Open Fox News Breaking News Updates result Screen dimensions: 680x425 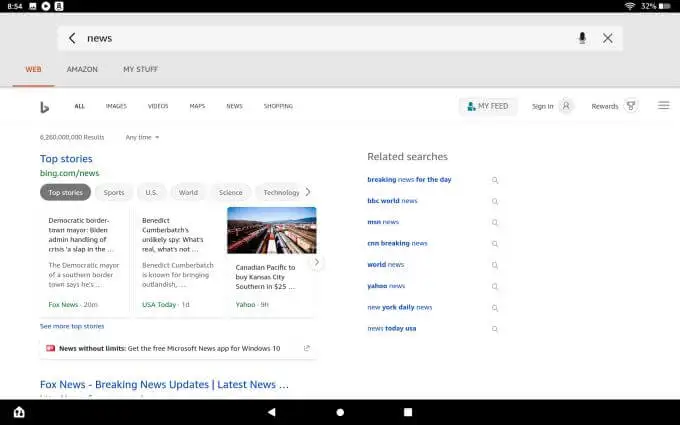164,385
